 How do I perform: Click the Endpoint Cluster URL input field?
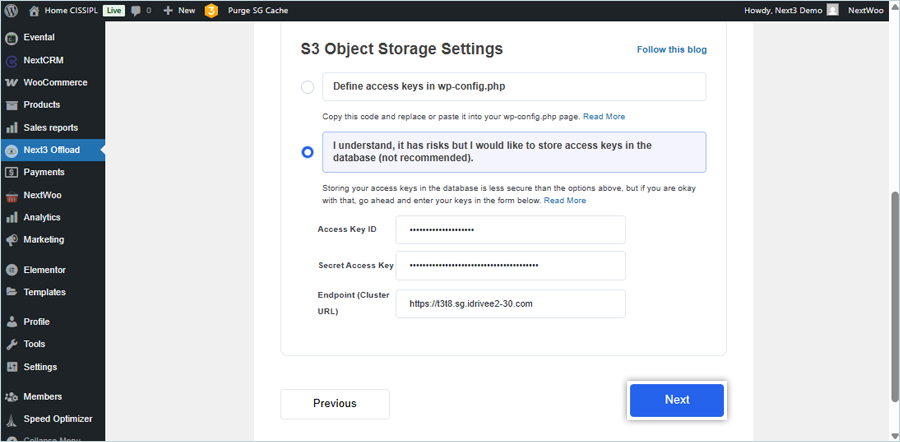point(510,304)
